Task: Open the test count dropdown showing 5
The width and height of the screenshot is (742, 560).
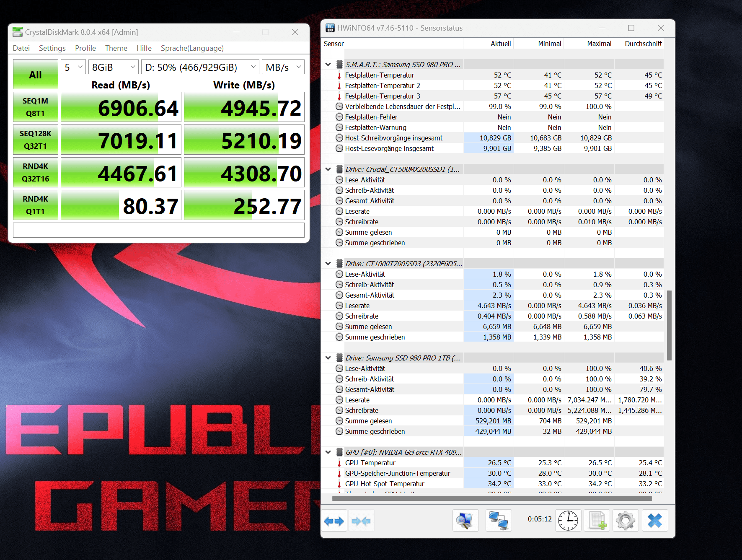Action: click(x=73, y=67)
